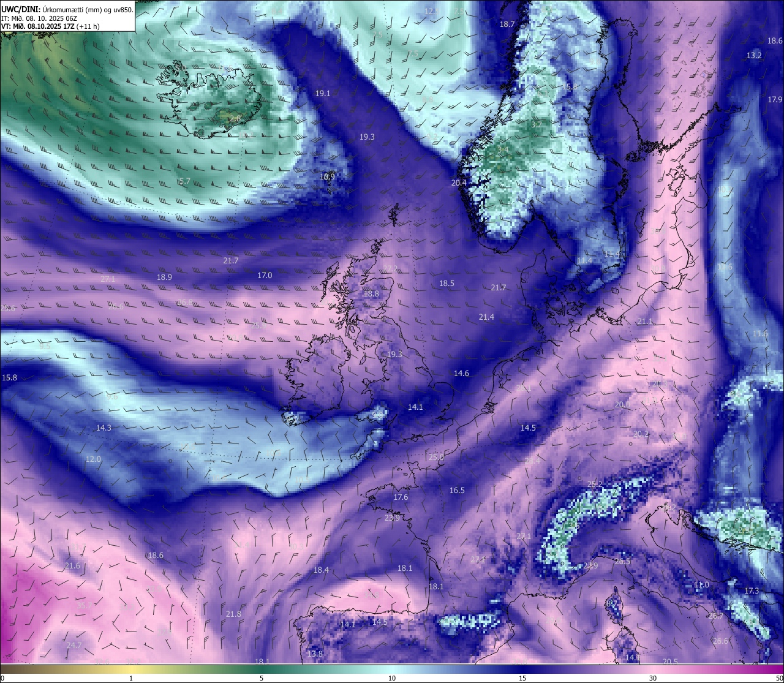Click the "10" tick on the color scale
This screenshot has width=784, height=683.
[x=392, y=678]
